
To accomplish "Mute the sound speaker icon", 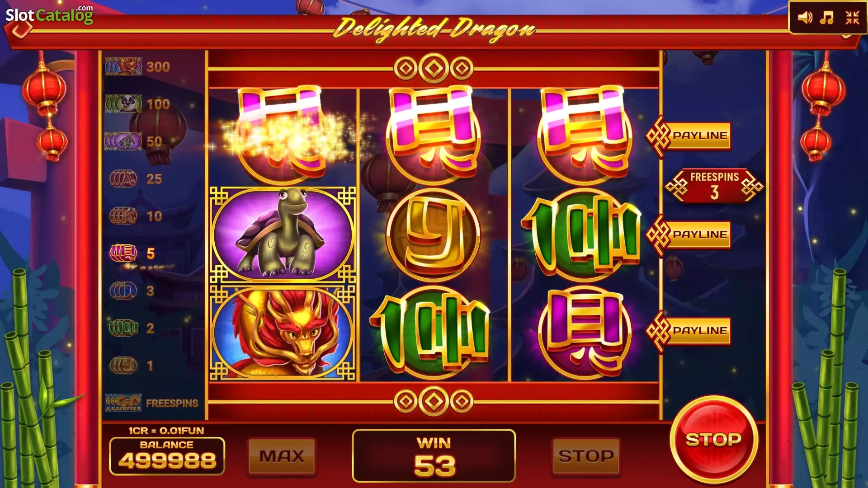I will click(805, 18).
